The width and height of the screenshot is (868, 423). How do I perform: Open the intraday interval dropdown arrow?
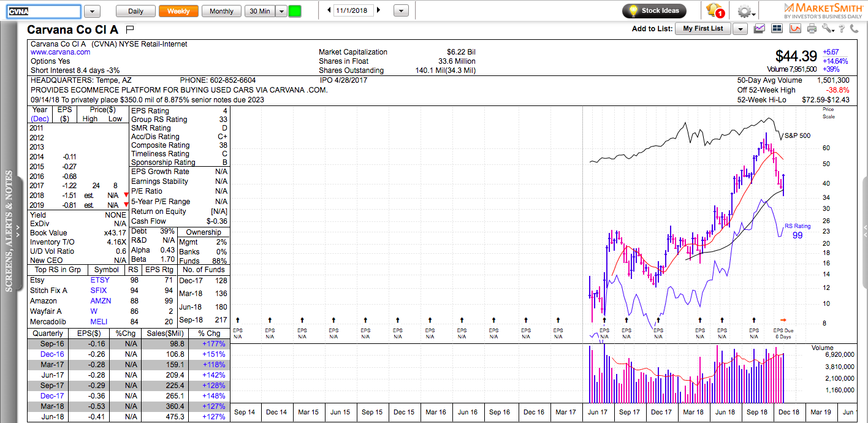tap(281, 11)
